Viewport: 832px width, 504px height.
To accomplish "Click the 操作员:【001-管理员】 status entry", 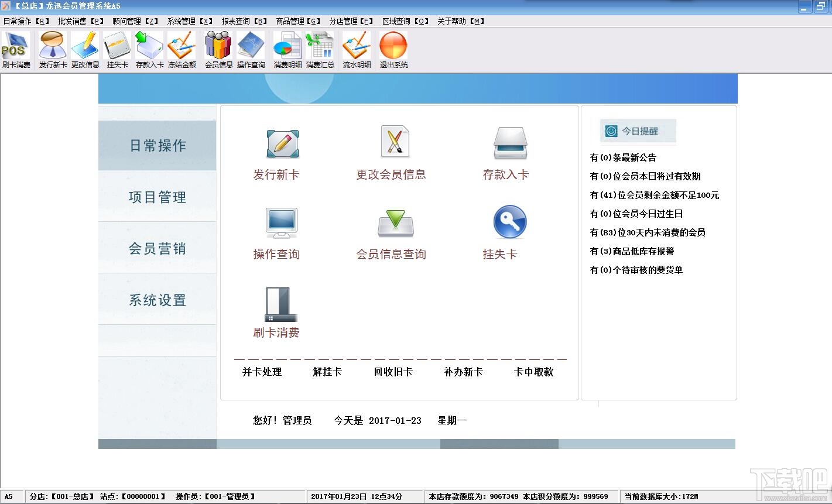I will point(216,496).
